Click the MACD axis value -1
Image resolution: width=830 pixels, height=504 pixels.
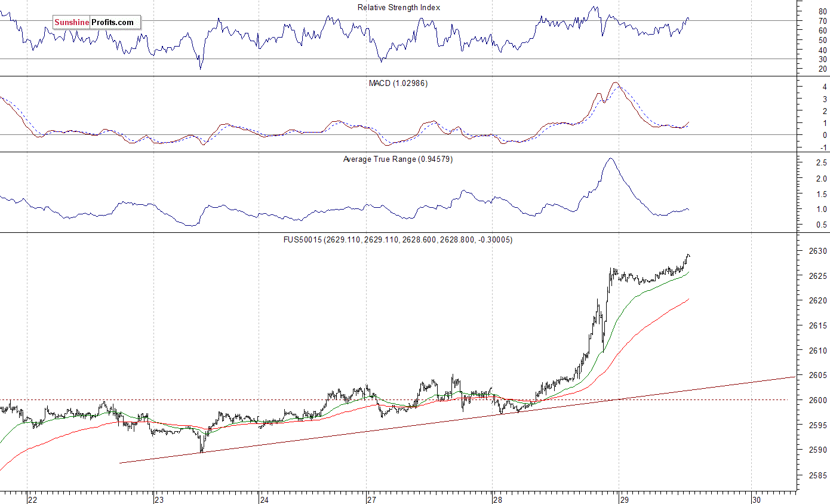coord(823,147)
